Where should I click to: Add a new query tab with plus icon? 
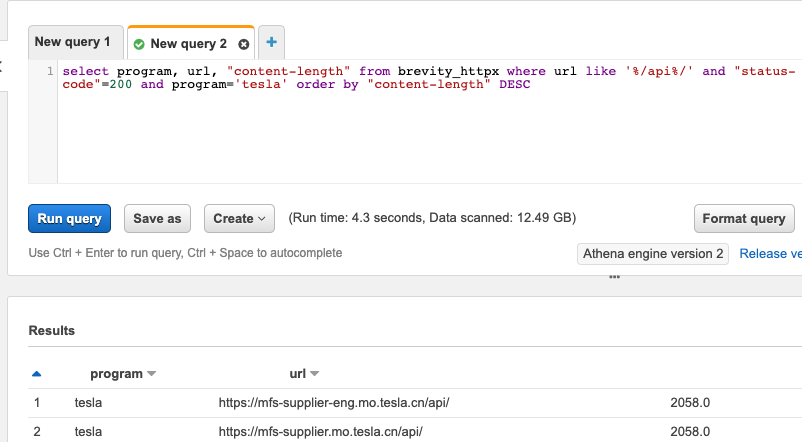[x=271, y=43]
